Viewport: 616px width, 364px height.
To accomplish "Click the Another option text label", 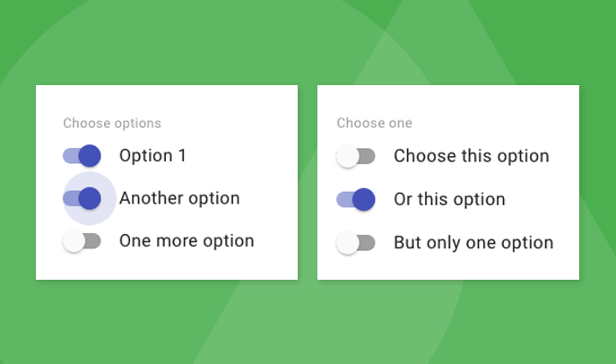I will click(179, 198).
